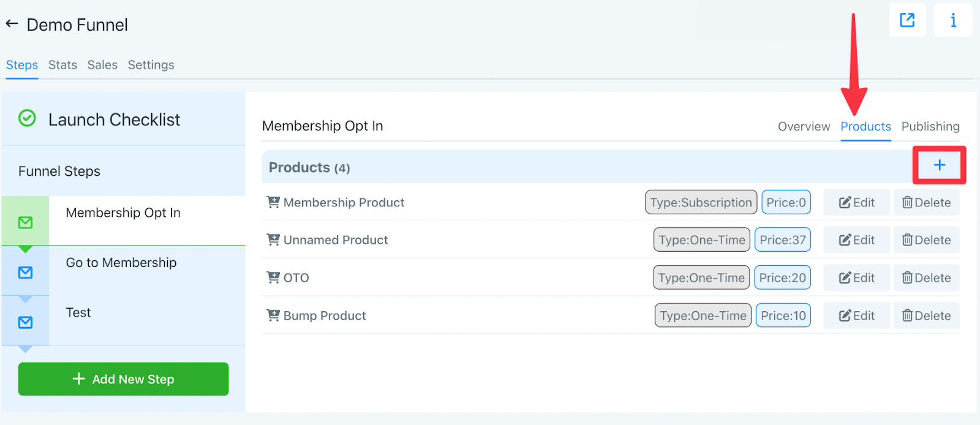Screen dimensions: 980x425
Task: Click the info icon button
Action: 953,20
